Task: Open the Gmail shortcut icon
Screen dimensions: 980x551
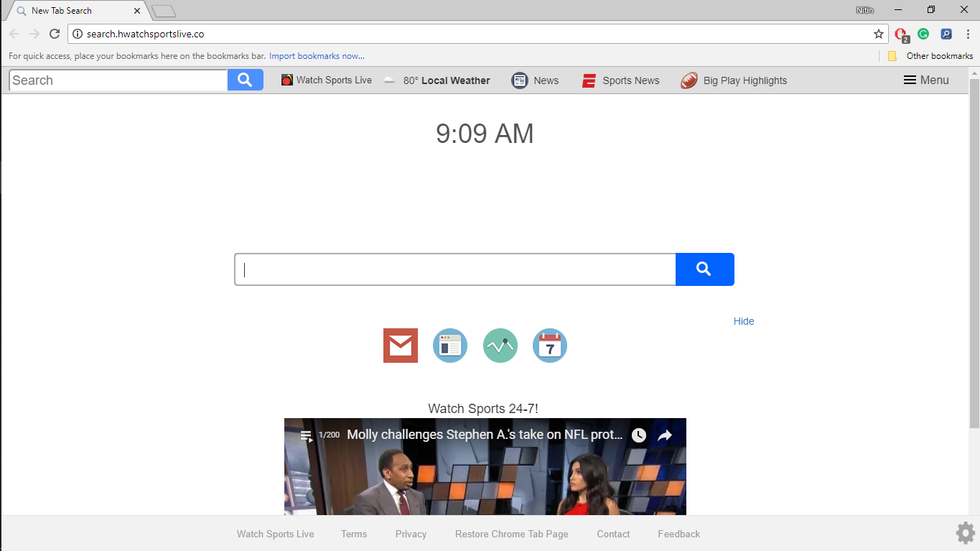Action: point(400,346)
